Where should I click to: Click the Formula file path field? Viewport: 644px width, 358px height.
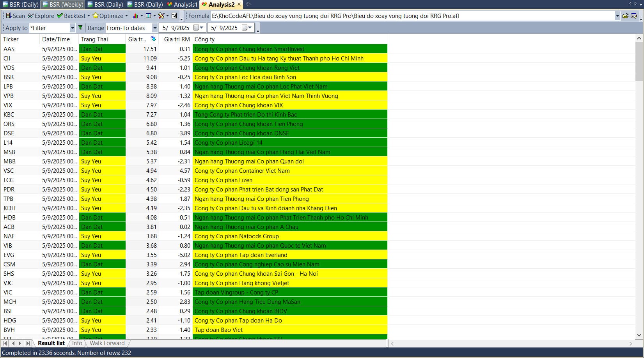tap(413, 16)
